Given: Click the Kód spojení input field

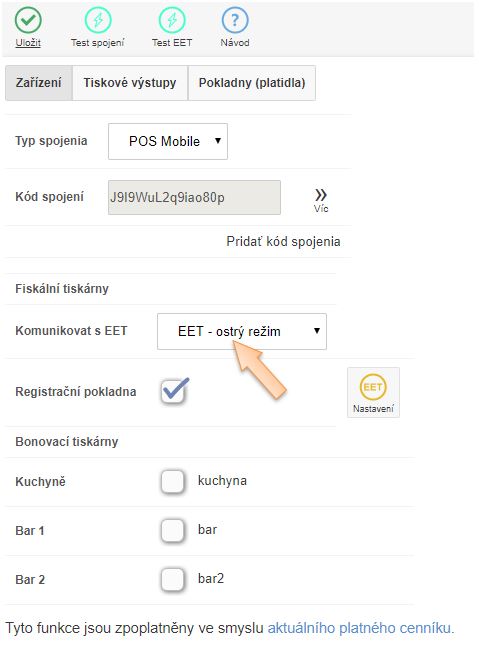Looking at the screenshot, I should [194, 197].
